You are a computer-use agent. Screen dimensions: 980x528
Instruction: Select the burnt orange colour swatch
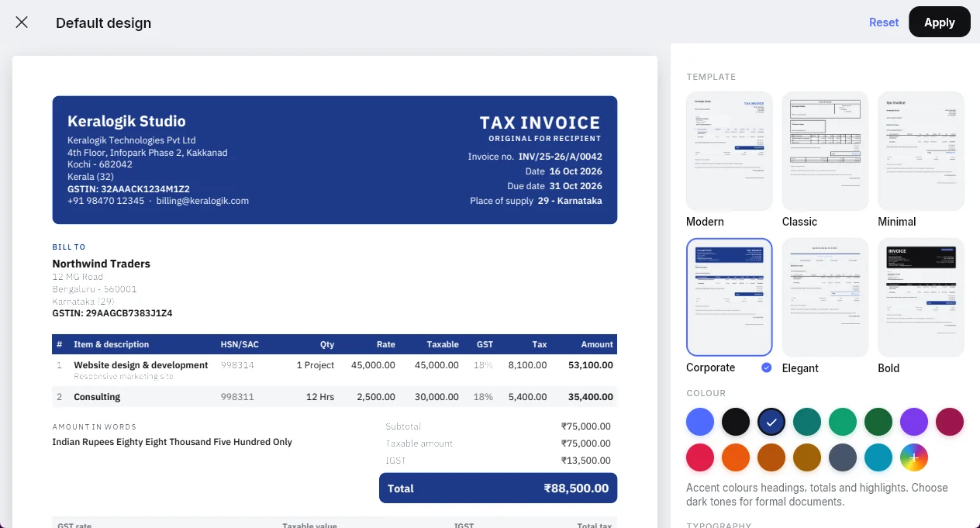[771, 457]
